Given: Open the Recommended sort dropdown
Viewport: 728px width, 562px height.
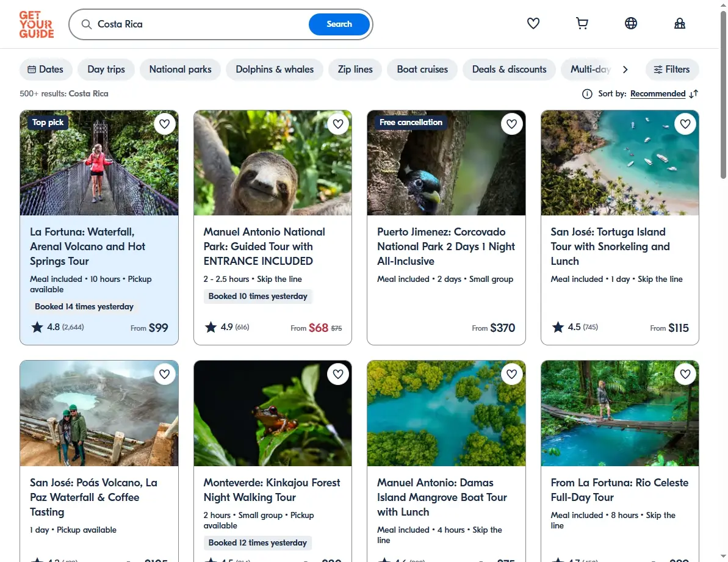Looking at the screenshot, I should click(658, 94).
